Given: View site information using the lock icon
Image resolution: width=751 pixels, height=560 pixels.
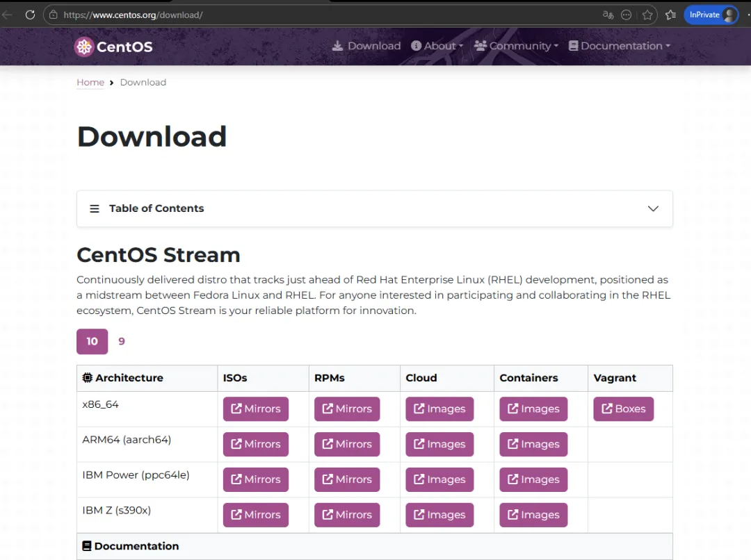Looking at the screenshot, I should coord(54,15).
